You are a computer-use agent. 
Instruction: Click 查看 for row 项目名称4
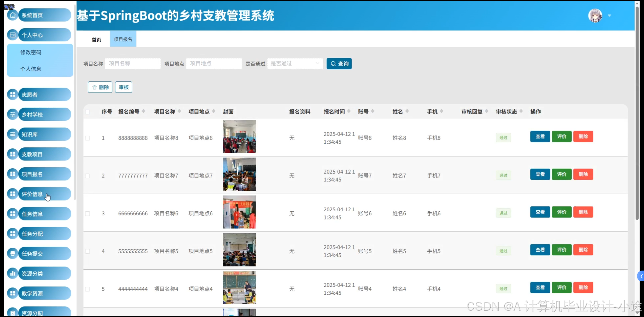(540, 287)
